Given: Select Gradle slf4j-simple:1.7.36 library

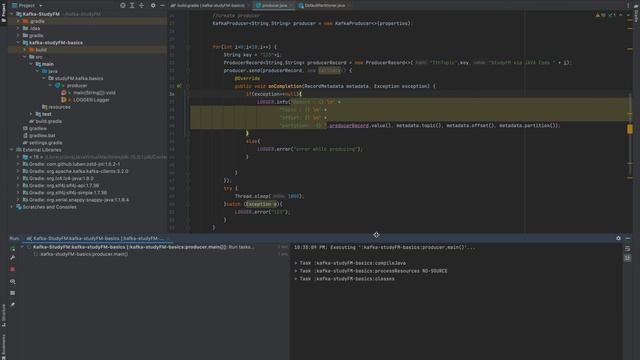Looking at the screenshot, I should click(65, 193).
